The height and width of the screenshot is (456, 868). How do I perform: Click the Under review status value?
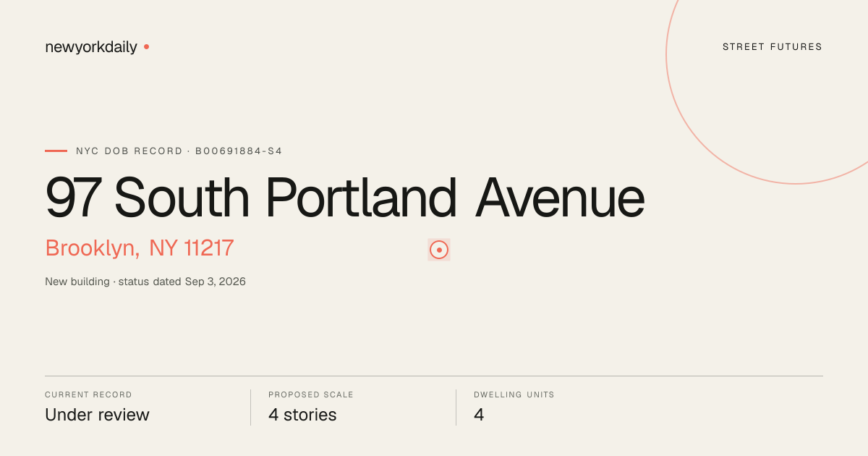pos(97,415)
